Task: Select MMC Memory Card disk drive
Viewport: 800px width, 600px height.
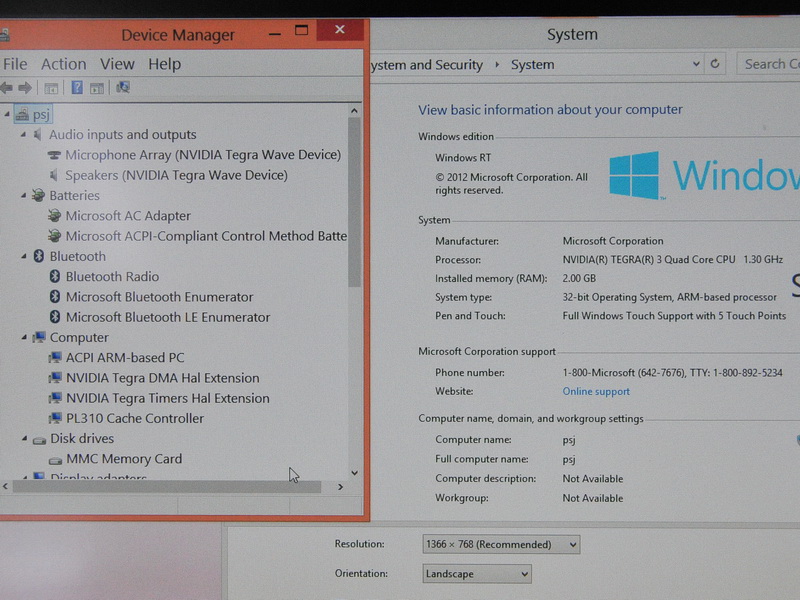Action: coord(124,459)
